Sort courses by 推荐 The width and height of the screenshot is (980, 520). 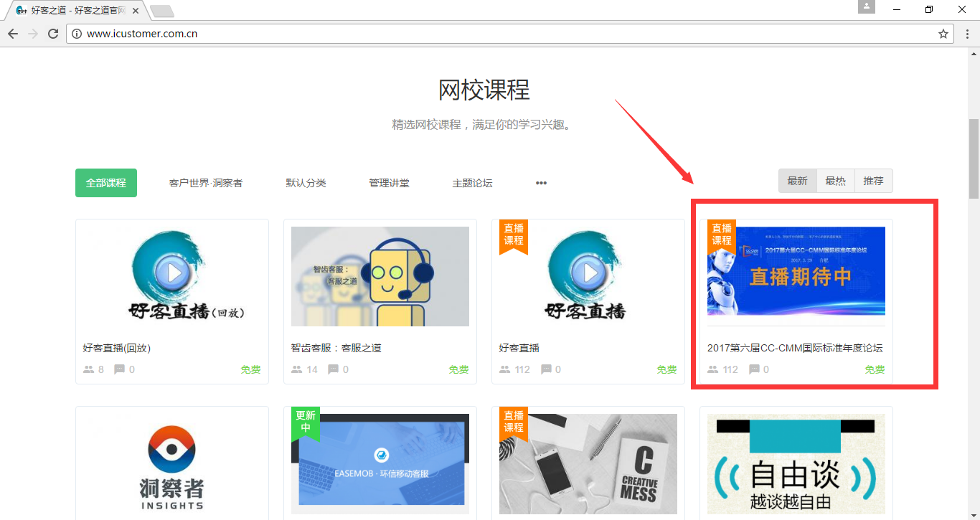point(873,181)
